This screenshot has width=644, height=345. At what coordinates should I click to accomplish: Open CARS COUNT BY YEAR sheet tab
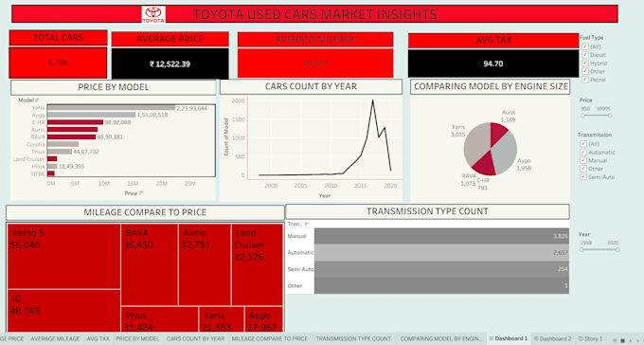click(195, 338)
